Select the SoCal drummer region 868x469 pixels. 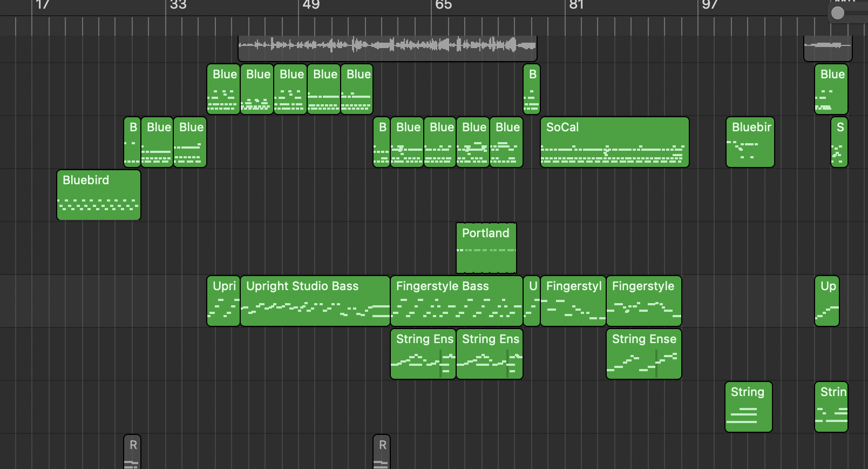(x=614, y=143)
